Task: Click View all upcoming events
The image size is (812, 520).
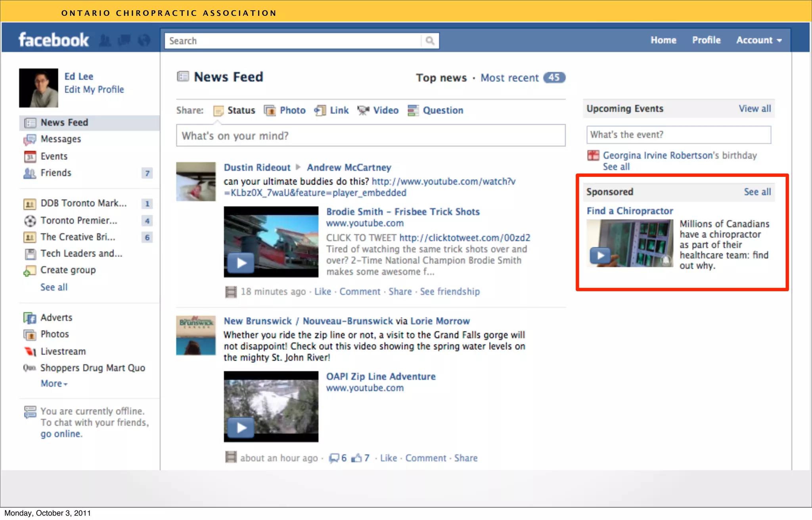Action: tap(755, 109)
